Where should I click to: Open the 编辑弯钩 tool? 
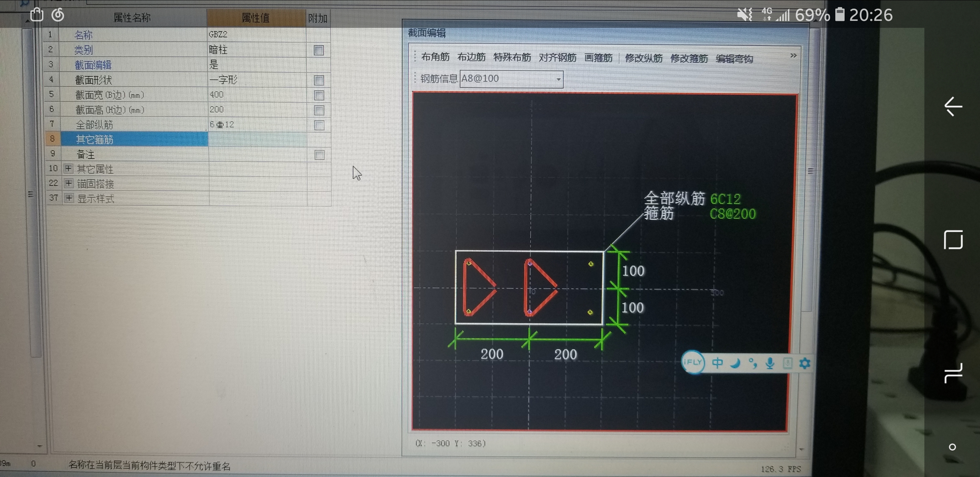click(x=734, y=59)
